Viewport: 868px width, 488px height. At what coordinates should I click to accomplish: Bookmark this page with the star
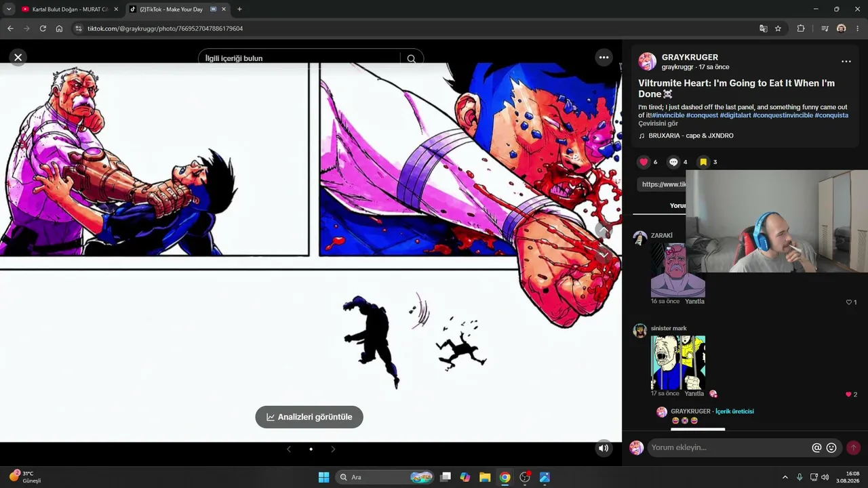click(x=778, y=28)
